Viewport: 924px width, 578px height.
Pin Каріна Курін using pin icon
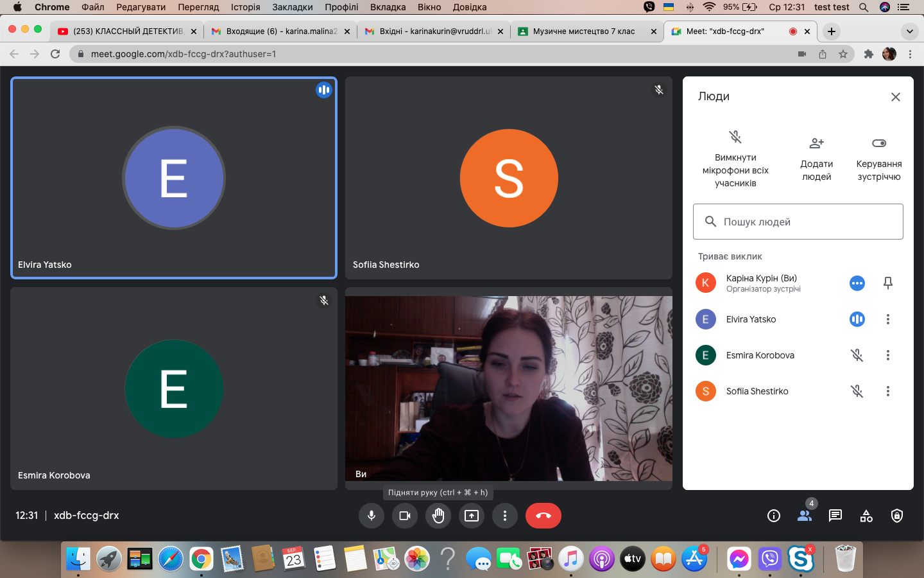(x=888, y=283)
